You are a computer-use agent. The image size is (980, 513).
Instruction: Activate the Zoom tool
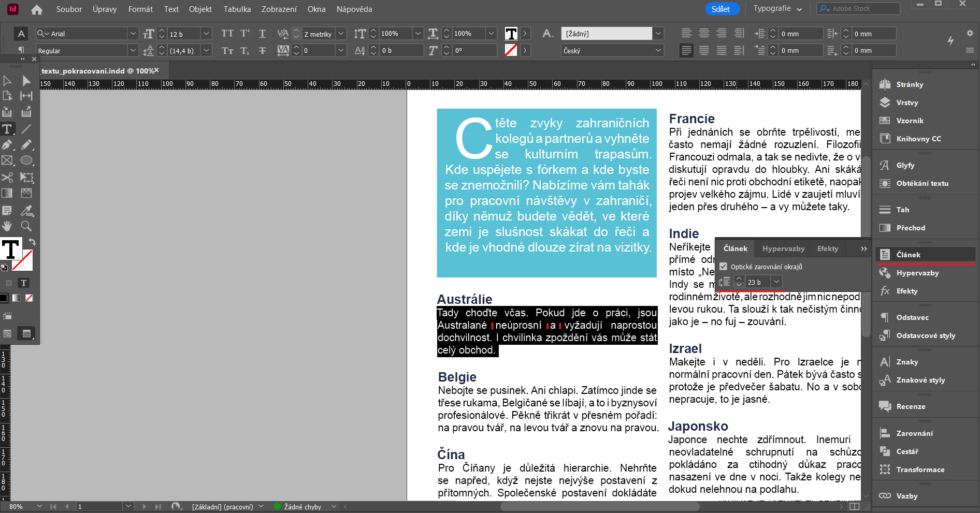click(26, 226)
